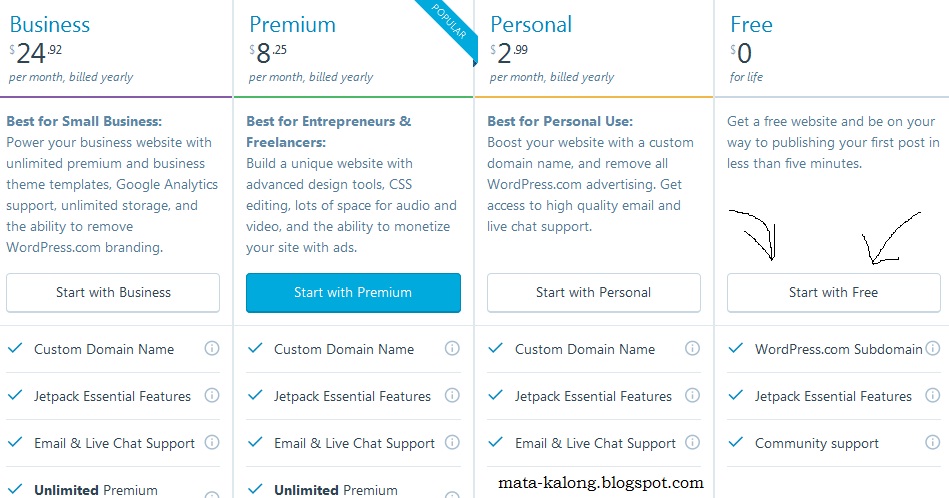The image size is (949, 498).
Task: Click info icon for Premium Email & Live Chat Support
Action: pos(452,442)
